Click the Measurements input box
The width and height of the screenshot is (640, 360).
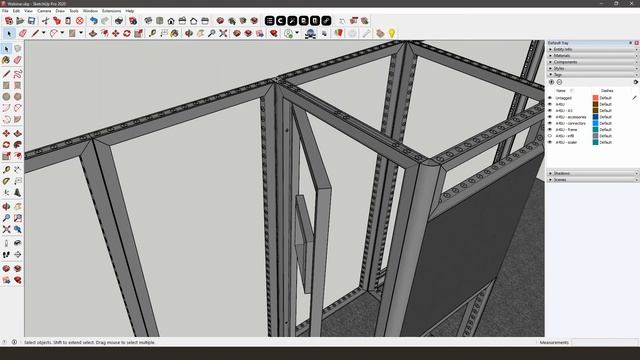[x=605, y=342]
